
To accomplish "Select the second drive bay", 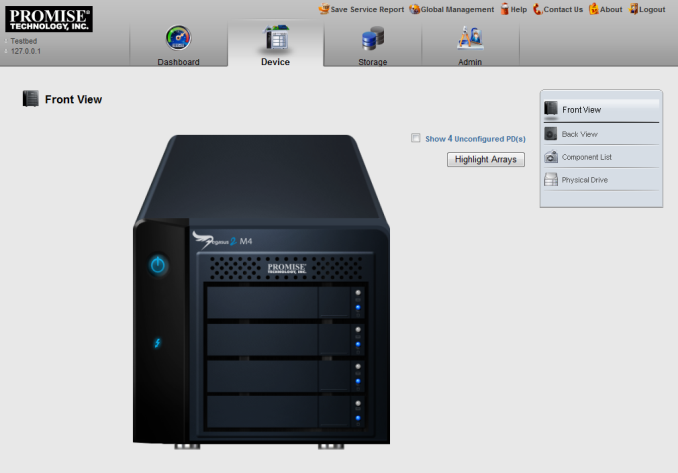I will [285, 339].
